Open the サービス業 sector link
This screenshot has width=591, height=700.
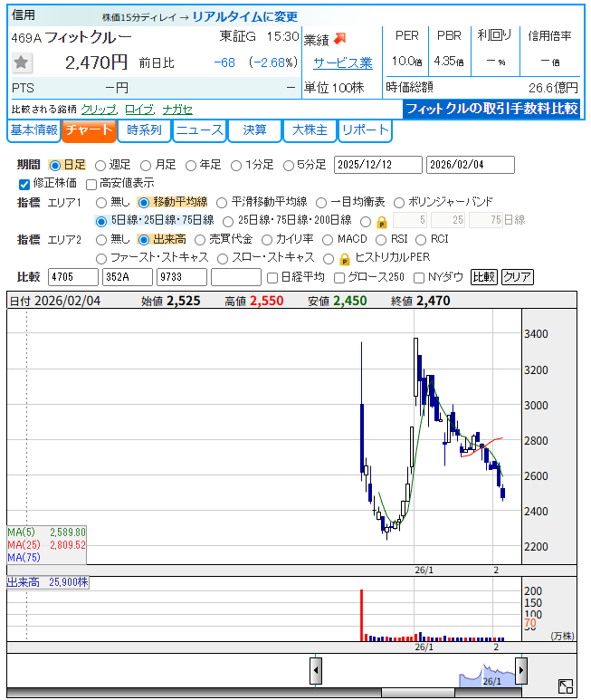pyautogui.click(x=342, y=63)
